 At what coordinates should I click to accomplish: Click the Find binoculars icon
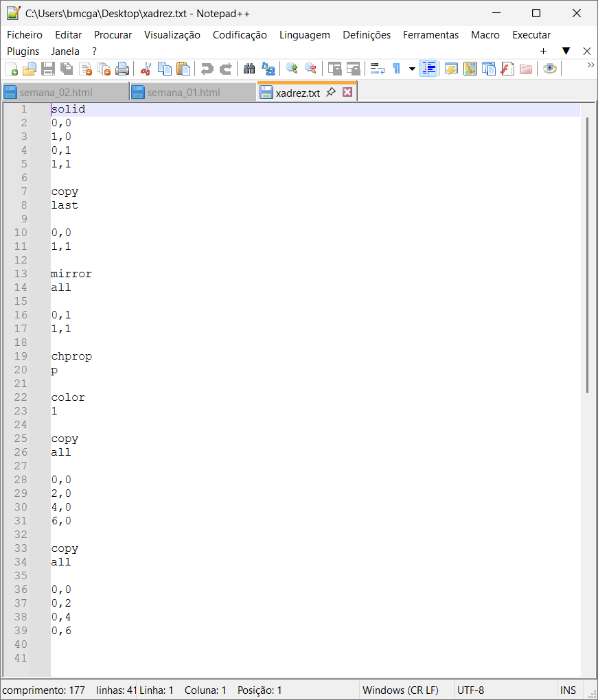[x=249, y=69]
